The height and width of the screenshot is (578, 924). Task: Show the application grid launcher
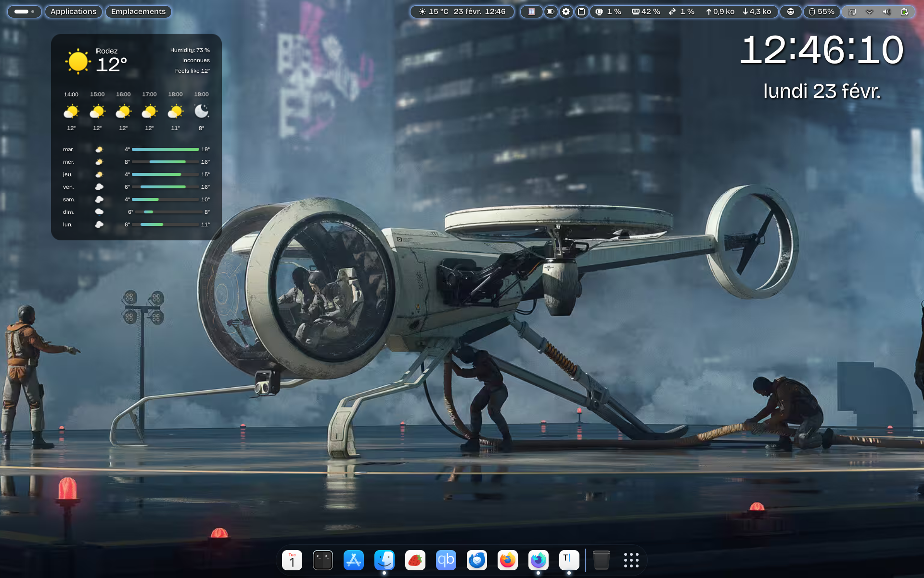pos(631,560)
